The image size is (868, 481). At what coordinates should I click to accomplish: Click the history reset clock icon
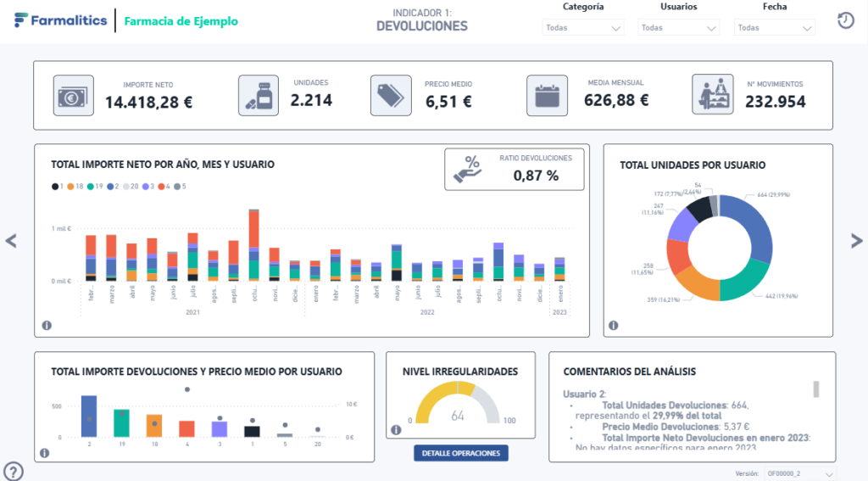click(x=845, y=21)
